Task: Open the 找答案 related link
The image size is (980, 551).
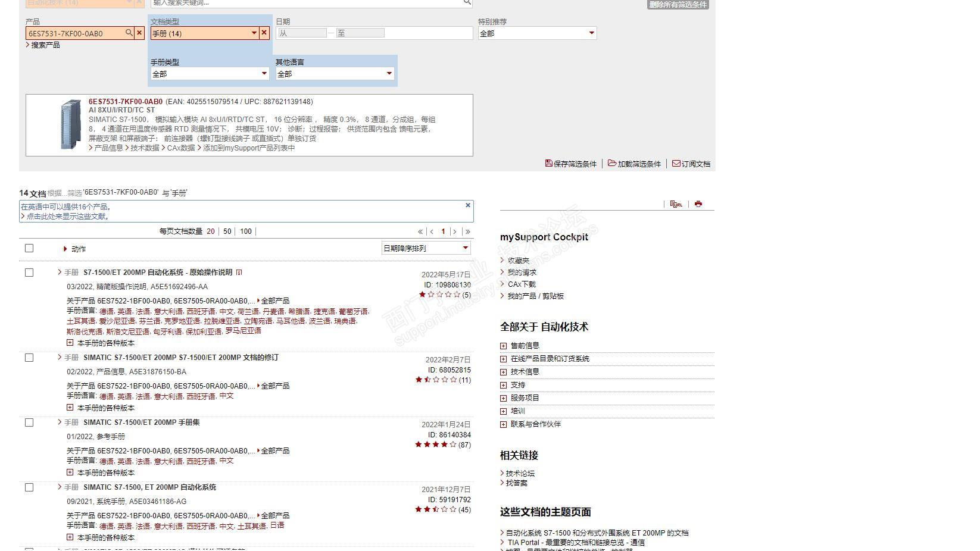Action: tap(517, 483)
